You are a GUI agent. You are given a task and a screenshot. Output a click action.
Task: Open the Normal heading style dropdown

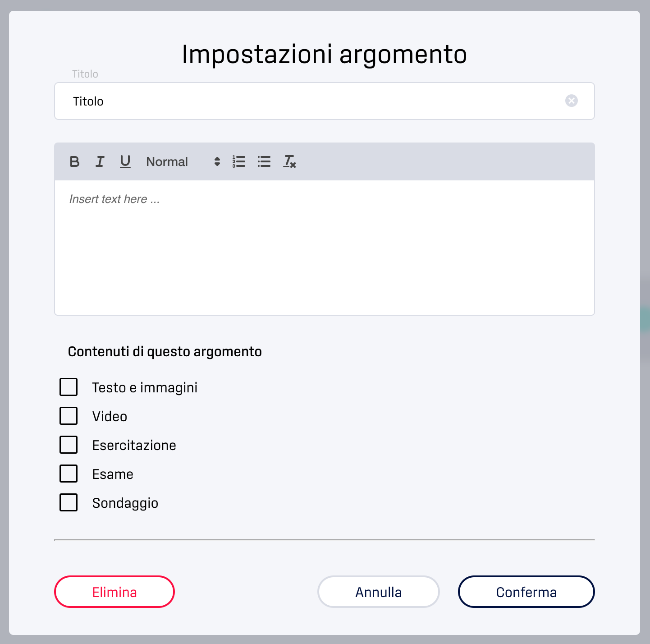[x=183, y=161]
